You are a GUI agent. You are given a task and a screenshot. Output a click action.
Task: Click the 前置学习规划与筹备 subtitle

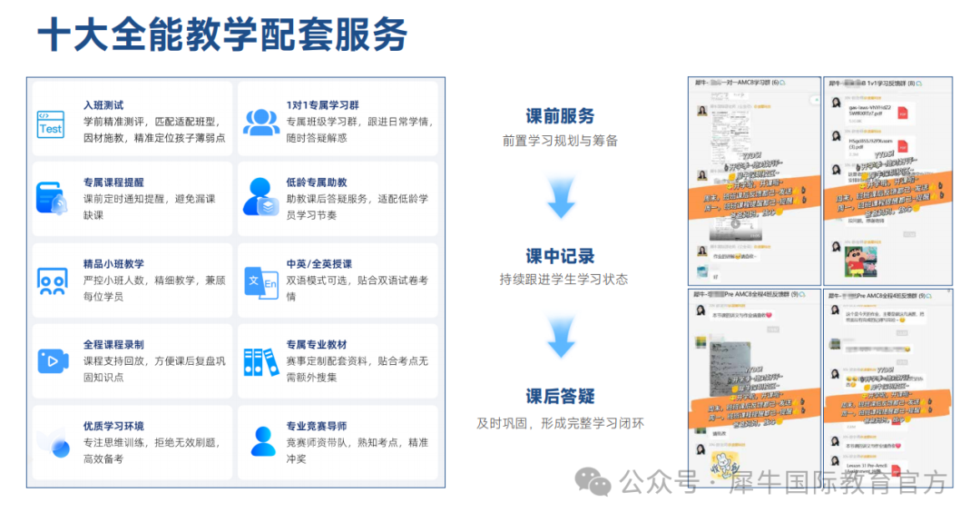click(560, 141)
